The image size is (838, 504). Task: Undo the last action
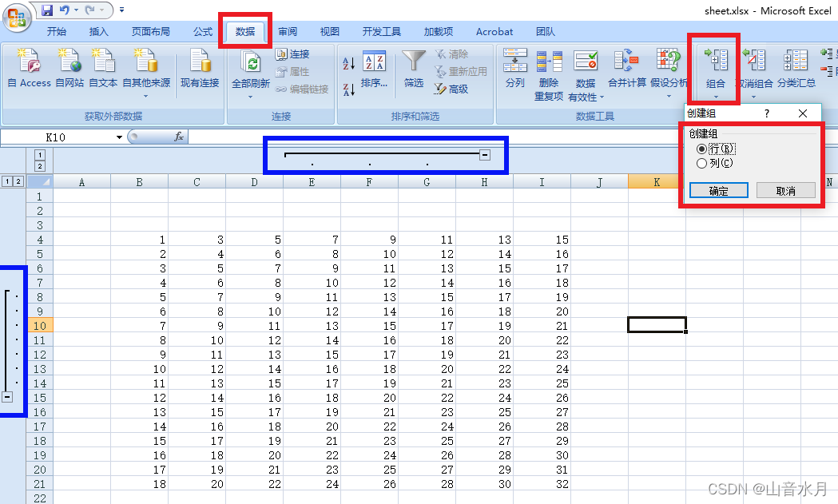point(65,10)
